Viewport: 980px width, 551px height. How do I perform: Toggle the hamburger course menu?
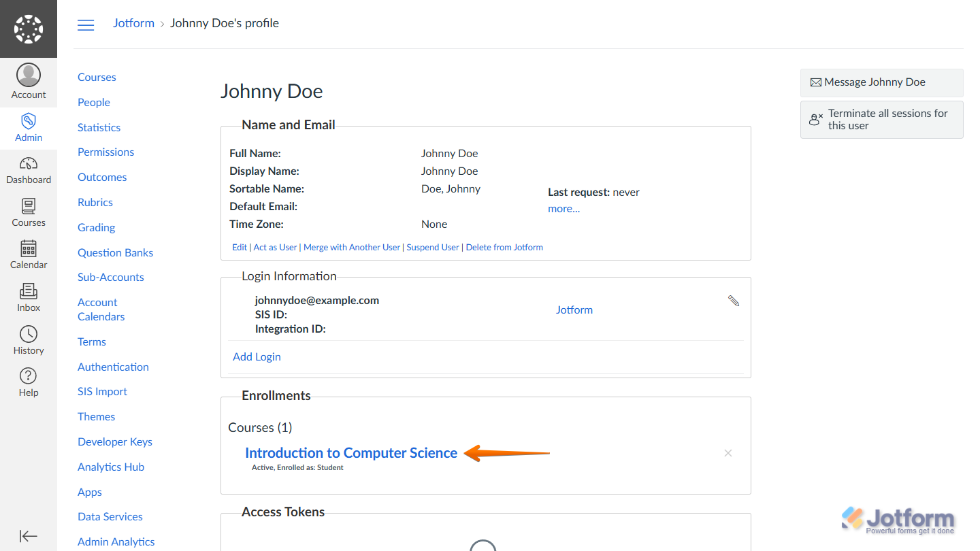(86, 25)
